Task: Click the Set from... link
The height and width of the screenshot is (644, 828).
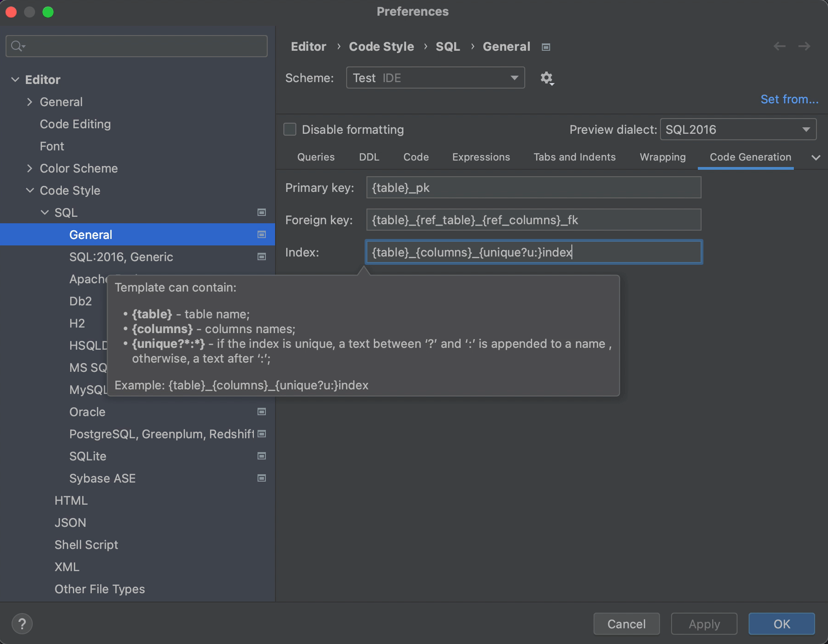Action: pyautogui.click(x=789, y=99)
